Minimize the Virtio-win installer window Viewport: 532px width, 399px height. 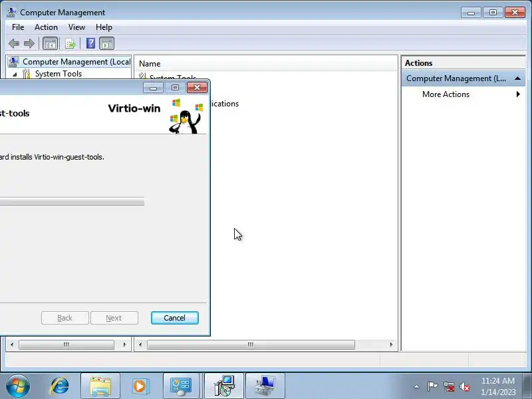(x=153, y=88)
